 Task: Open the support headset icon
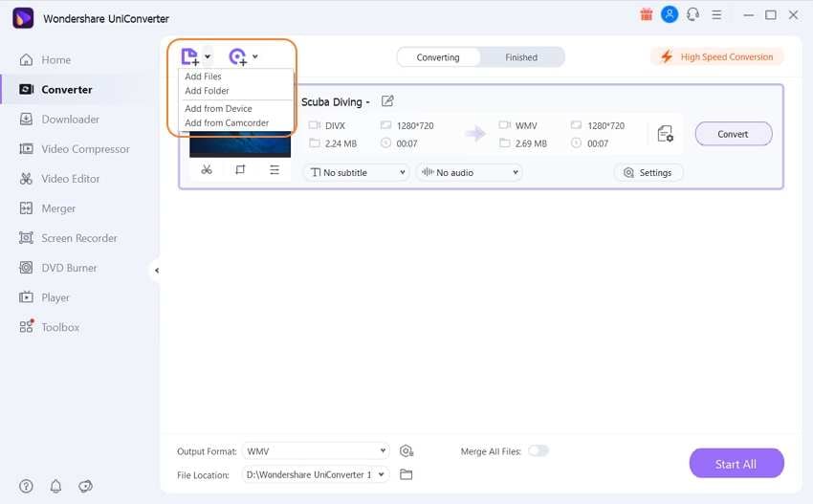[x=692, y=14]
